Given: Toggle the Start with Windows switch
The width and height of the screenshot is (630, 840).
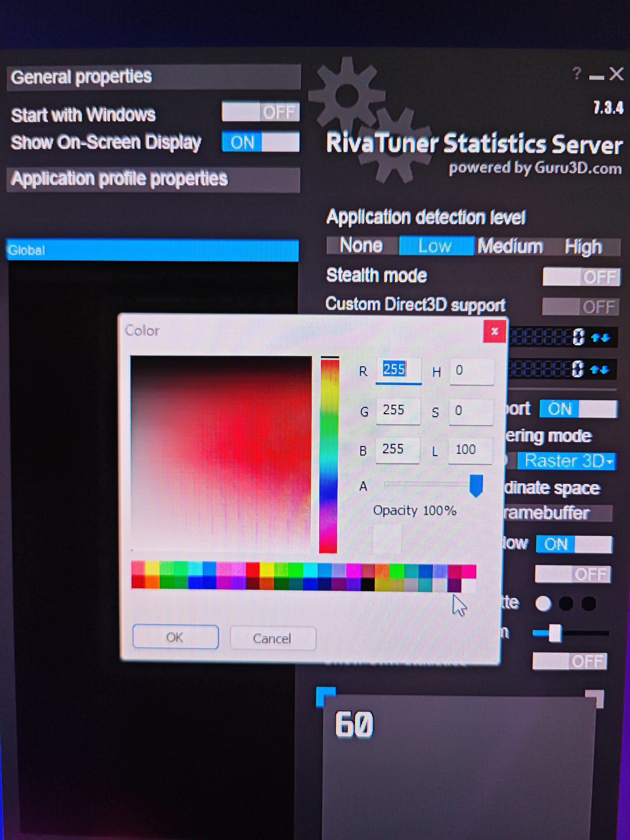Looking at the screenshot, I should [x=260, y=112].
